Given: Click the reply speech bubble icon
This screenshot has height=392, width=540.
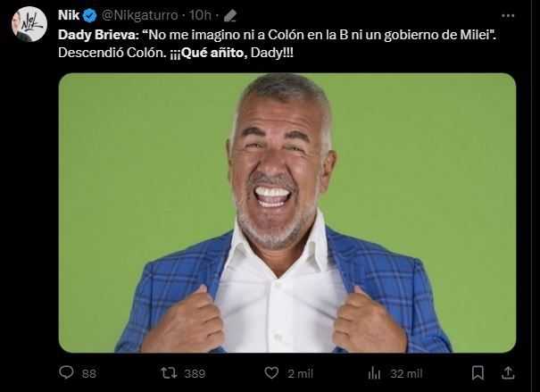Looking at the screenshot, I should tap(66, 372).
